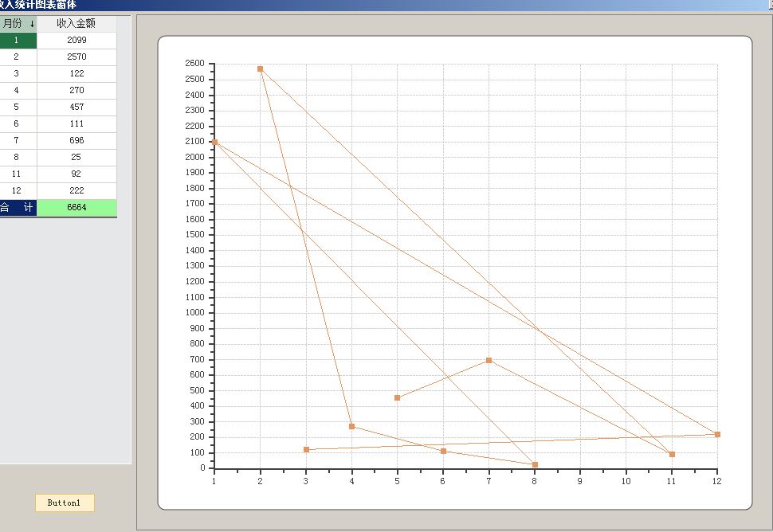Select the month 5 row cell
The image size is (773, 532).
coord(18,108)
